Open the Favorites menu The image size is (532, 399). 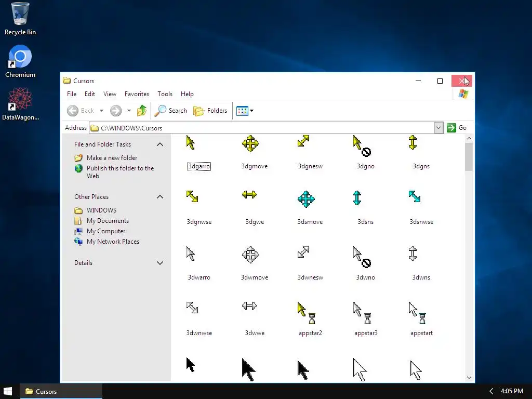pos(137,94)
